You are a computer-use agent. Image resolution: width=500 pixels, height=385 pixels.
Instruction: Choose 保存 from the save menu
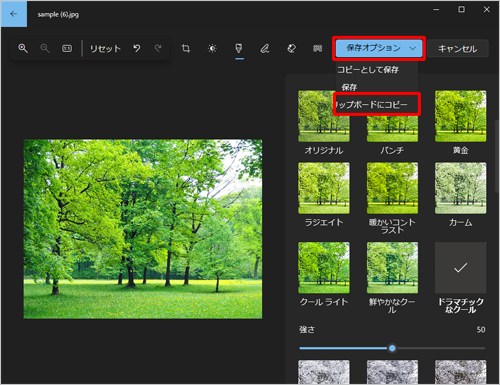pos(349,87)
